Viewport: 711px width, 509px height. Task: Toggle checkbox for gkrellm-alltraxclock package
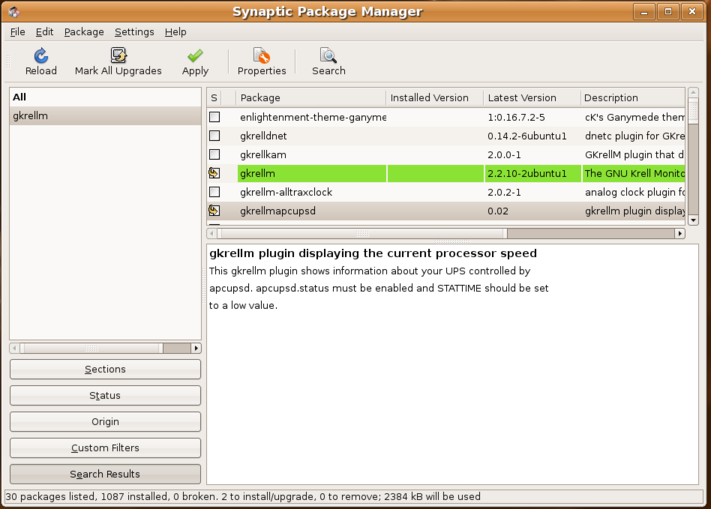point(214,192)
